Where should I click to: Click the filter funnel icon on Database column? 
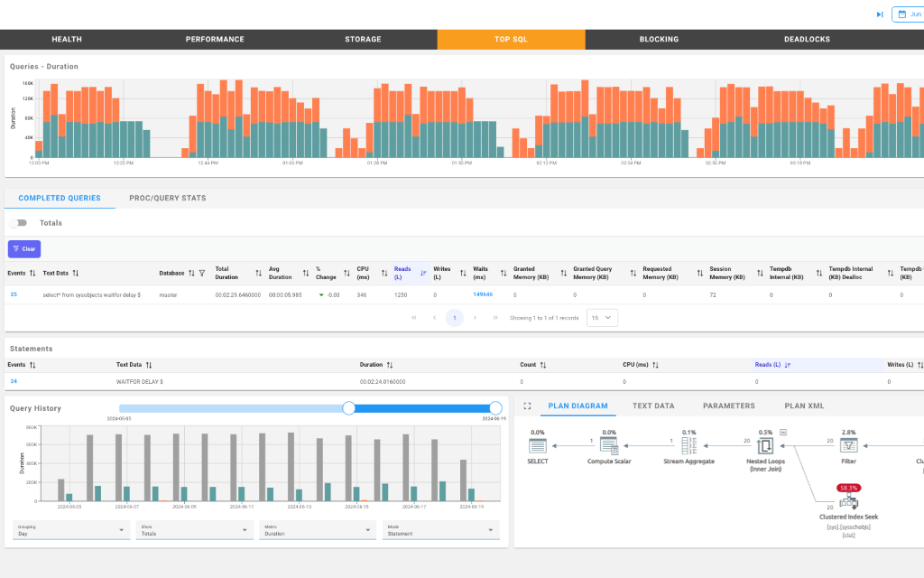[x=202, y=273]
